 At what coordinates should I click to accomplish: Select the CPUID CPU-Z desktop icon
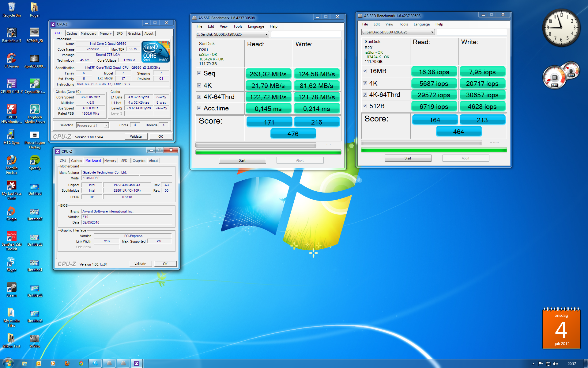click(12, 86)
